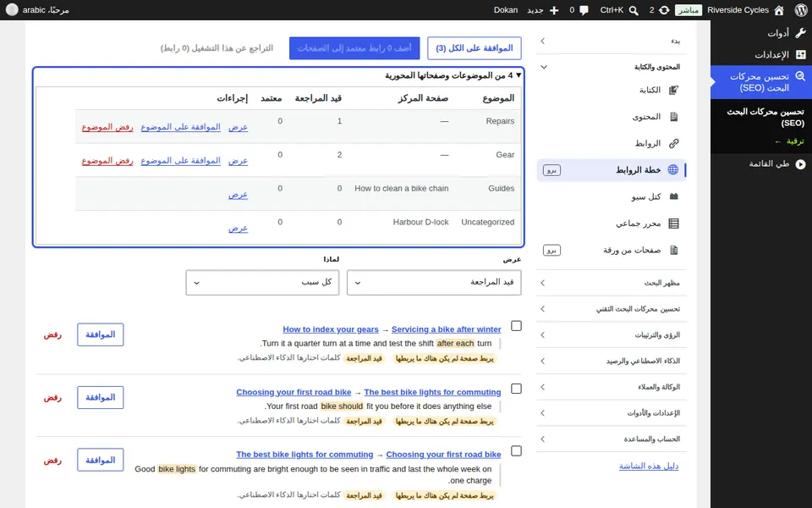Click the WordPress logo icon
Screen dimensions: 812x508
coord(801,10)
